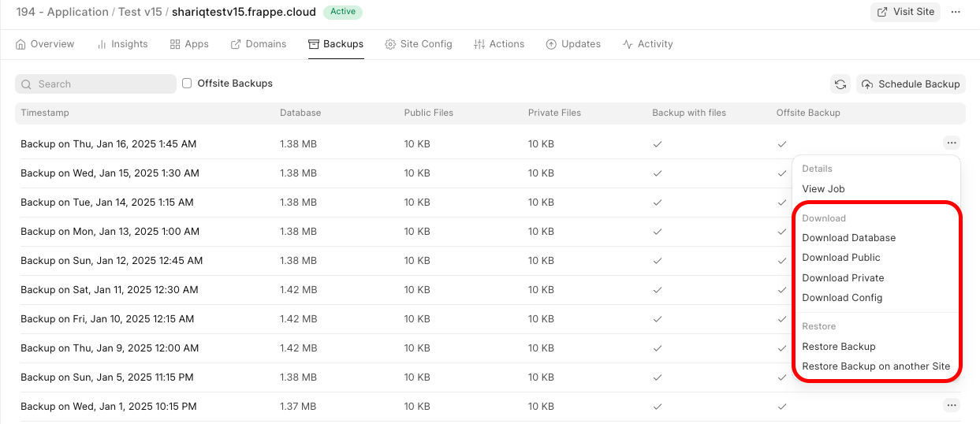Image resolution: width=980 pixels, height=424 pixels.
Task: Type in the backups Search field
Action: point(95,84)
